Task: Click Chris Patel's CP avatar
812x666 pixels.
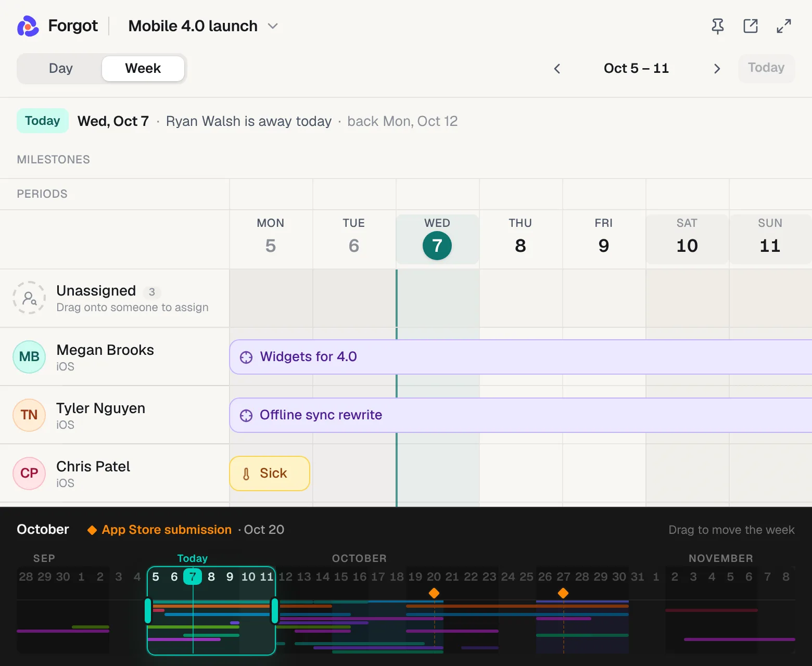Action: (29, 473)
